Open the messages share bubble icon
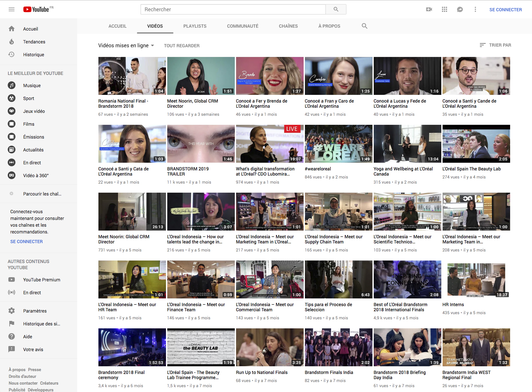Viewport: 532px width, 392px height. pos(460,9)
